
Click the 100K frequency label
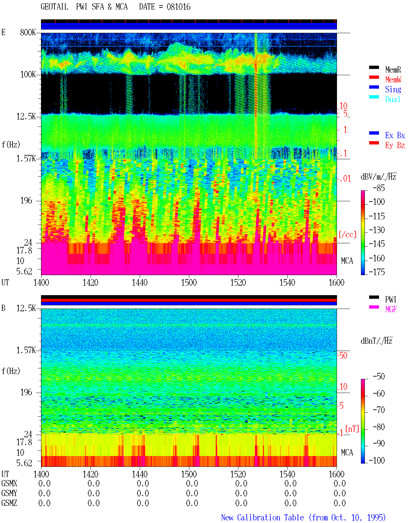point(28,74)
